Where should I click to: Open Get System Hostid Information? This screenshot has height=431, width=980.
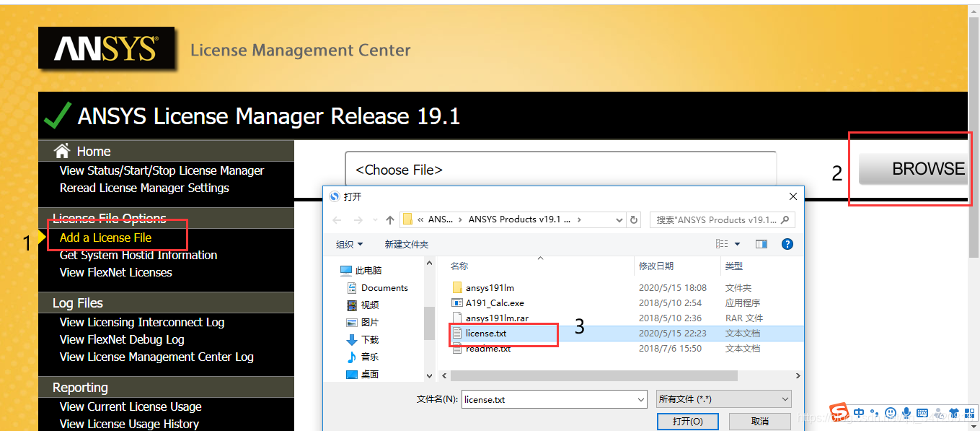[138, 256]
